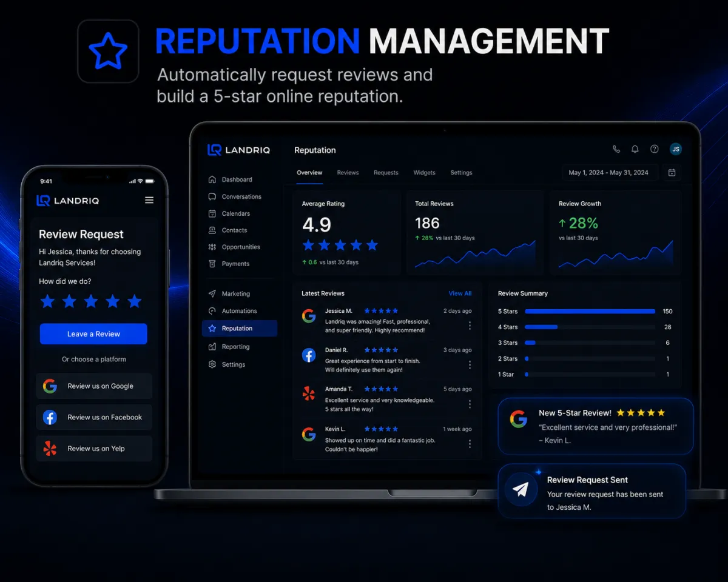Click Kevin L. name in Latest Reviews
728x582 pixels.
point(335,429)
